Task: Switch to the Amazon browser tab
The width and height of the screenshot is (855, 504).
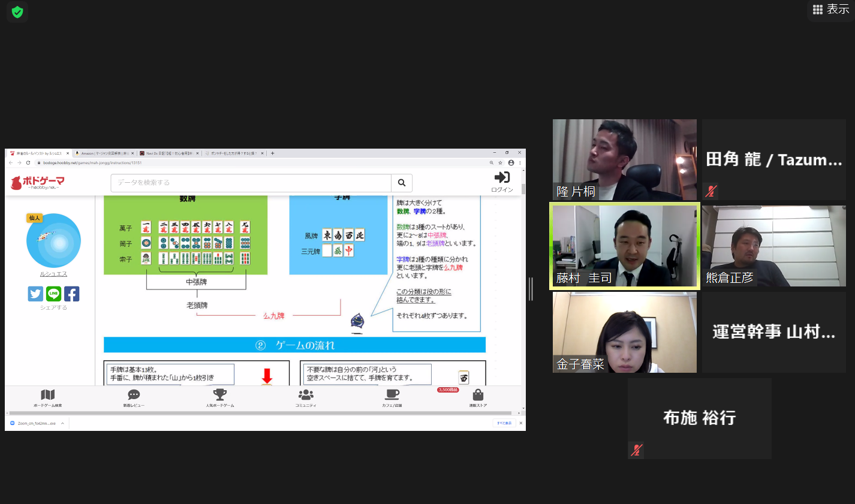Action: tap(104, 153)
